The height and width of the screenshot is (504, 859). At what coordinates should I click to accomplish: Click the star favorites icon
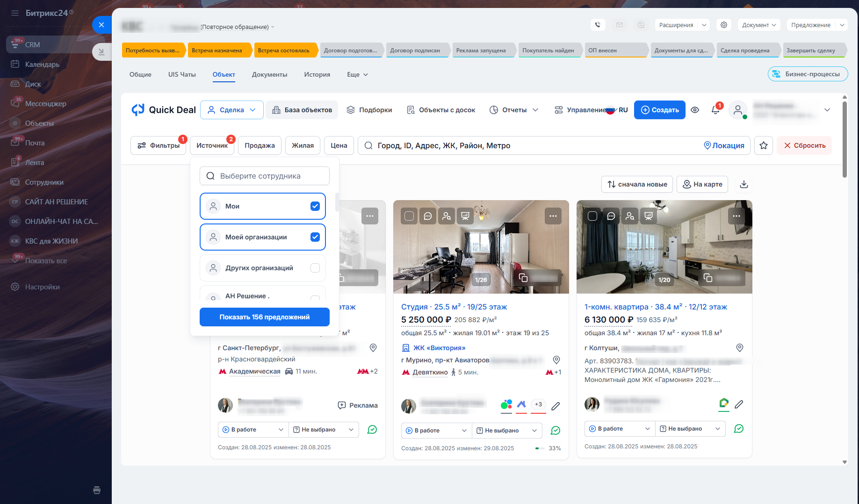(x=763, y=145)
